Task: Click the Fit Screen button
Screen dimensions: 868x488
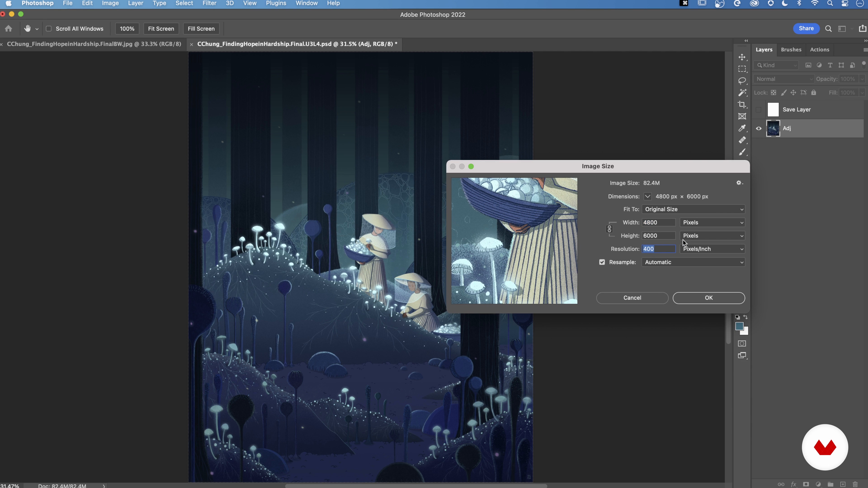Action: click(161, 29)
